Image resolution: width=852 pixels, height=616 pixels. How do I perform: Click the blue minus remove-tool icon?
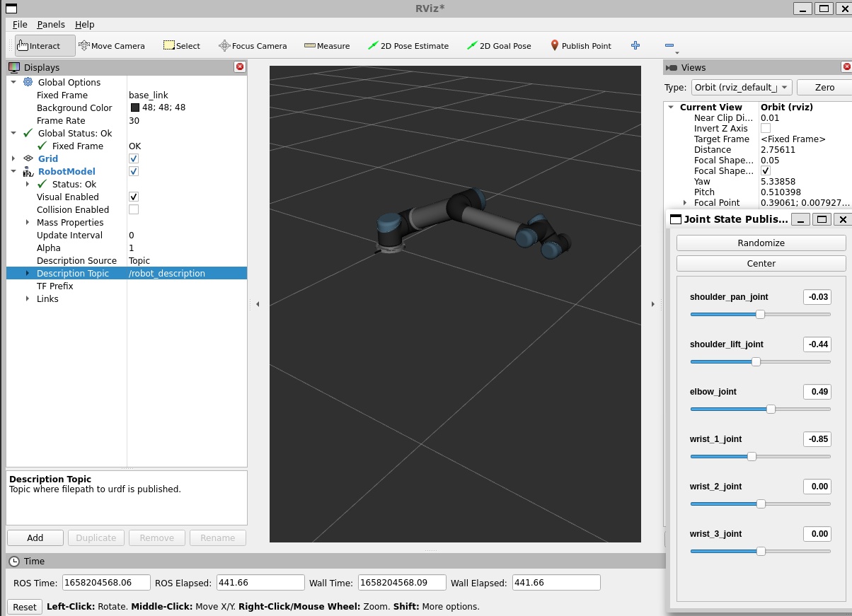pos(669,46)
